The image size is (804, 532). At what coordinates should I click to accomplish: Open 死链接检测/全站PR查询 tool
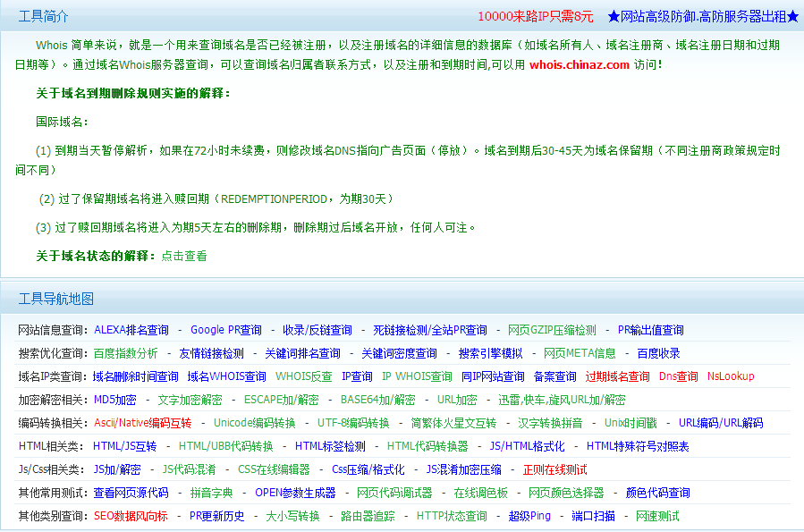point(430,330)
